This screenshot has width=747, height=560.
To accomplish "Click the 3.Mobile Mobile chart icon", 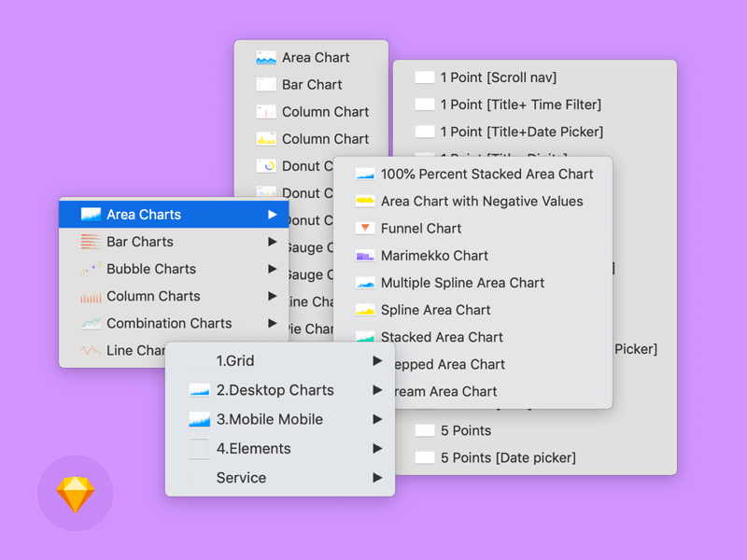I will (199, 419).
